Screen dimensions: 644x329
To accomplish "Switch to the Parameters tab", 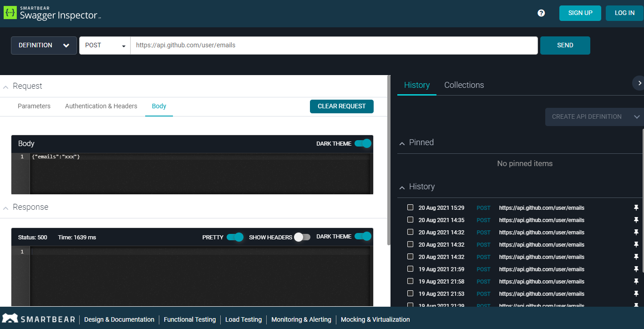I will (x=34, y=106).
